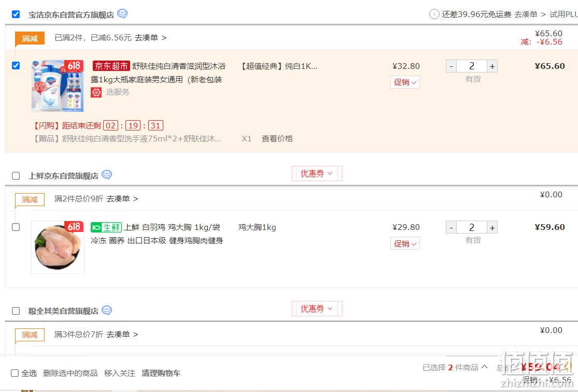Open 优惠券 dropdown for 上鲜京东自营旗舰店
The width and height of the screenshot is (578, 392).
pyautogui.click(x=317, y=173)
